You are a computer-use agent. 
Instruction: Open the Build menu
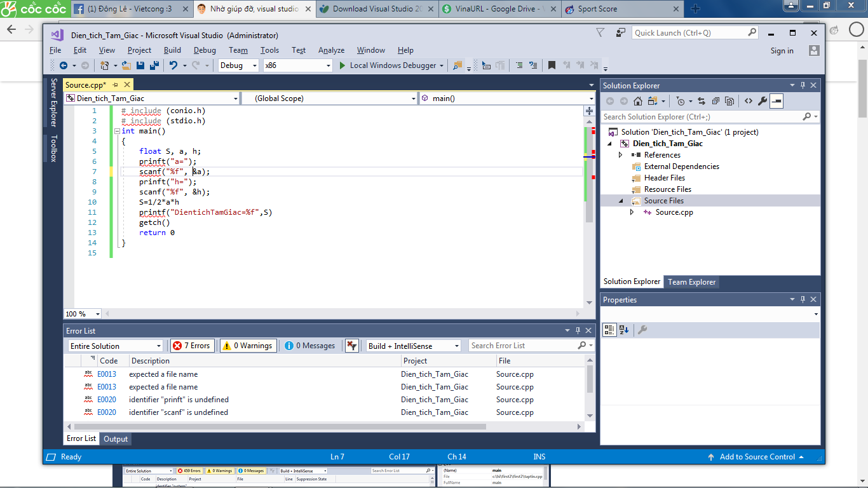coord(172,50)
